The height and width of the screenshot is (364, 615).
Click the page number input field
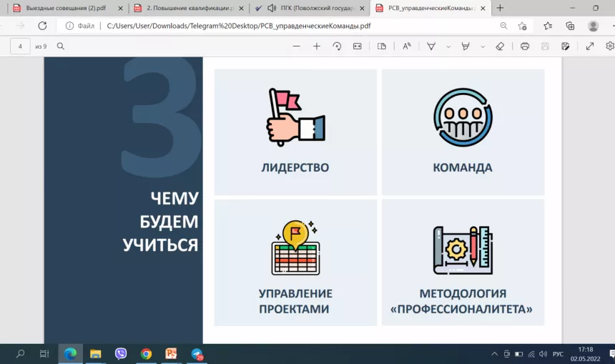[x=20, y=46]
